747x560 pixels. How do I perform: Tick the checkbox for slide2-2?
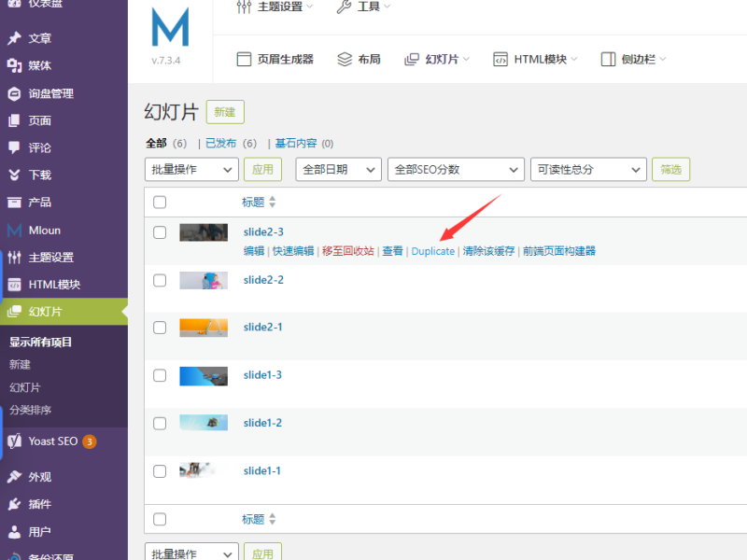pos(160,281)
